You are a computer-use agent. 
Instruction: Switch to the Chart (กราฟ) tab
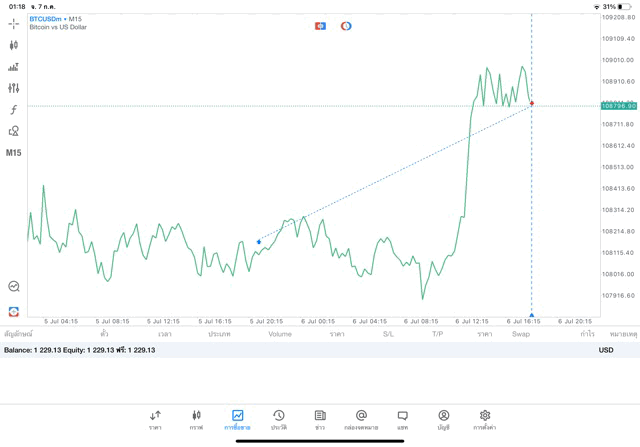point(196,419)
